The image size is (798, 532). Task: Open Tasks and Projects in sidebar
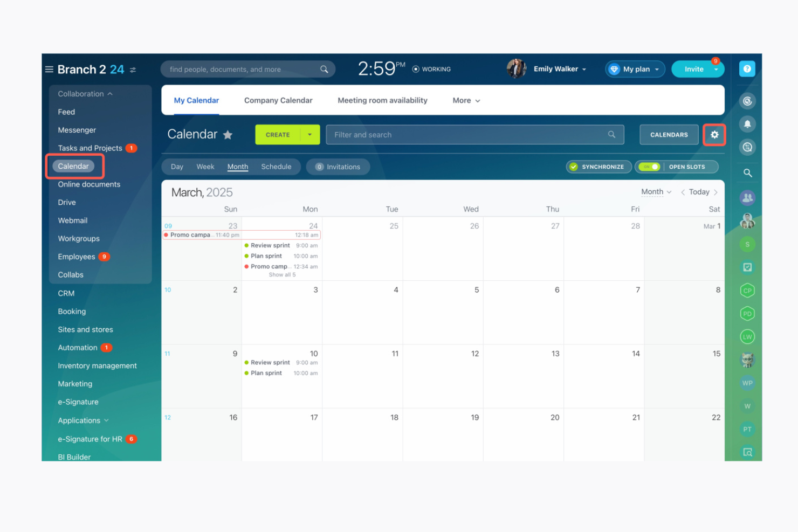pos(90,148)
